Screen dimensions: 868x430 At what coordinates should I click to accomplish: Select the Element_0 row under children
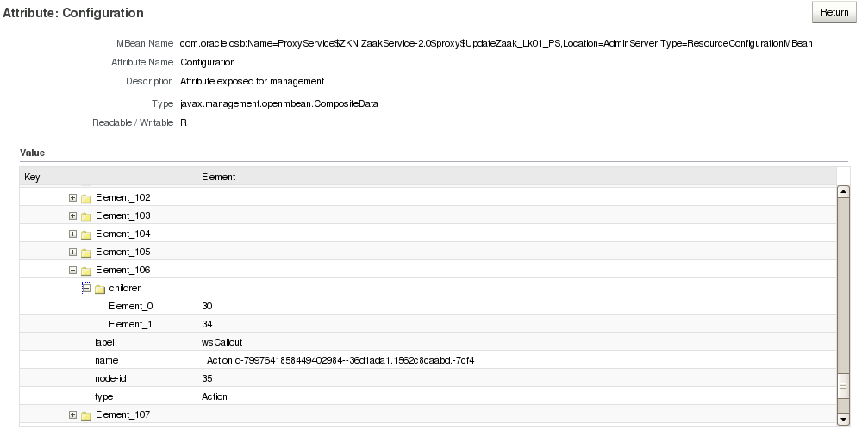(124, 306)
